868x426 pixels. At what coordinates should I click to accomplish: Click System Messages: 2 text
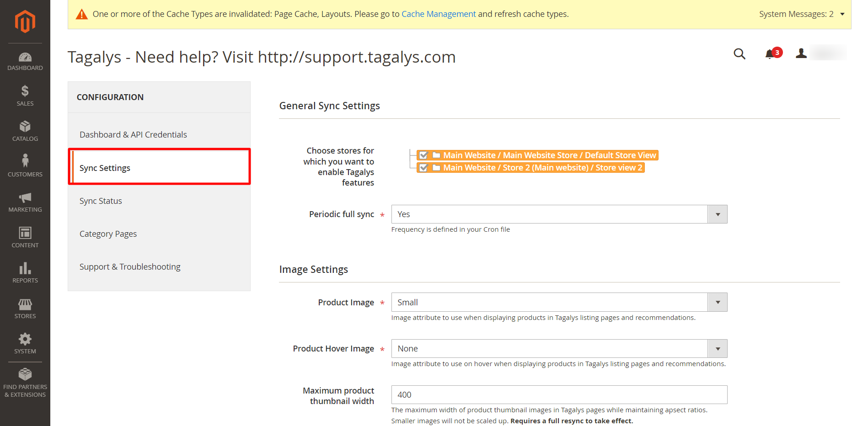tap(796, 14)
